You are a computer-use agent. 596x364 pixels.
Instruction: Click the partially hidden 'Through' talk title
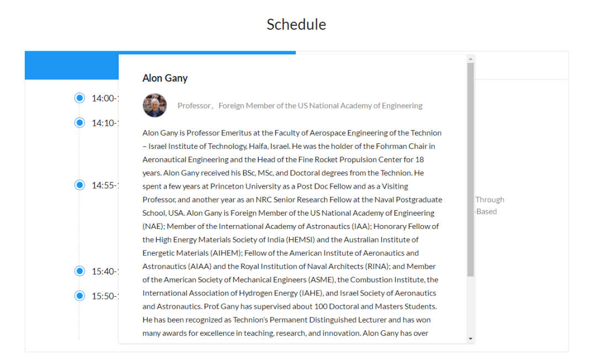[x=489, y=200]
